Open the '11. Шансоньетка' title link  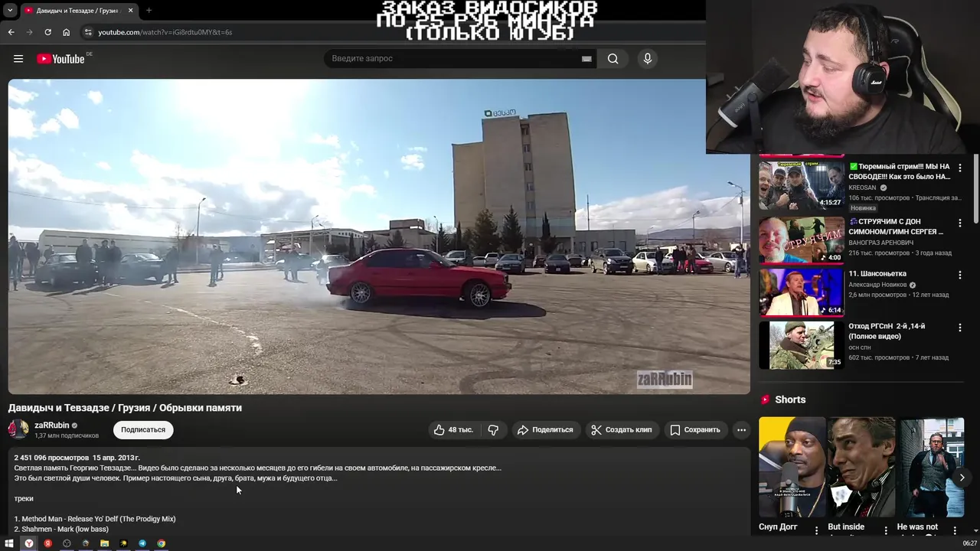point(877,273)
